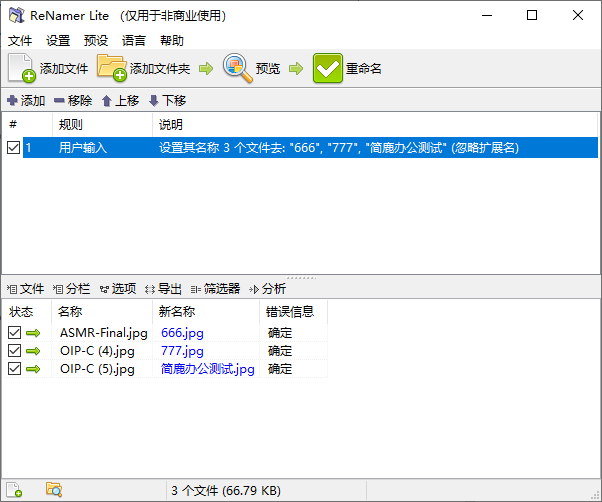Image resolution: width=602 pixels, height=502 pixels.
Task: Click the 添加文件 button label
Action: pos(64,69)
